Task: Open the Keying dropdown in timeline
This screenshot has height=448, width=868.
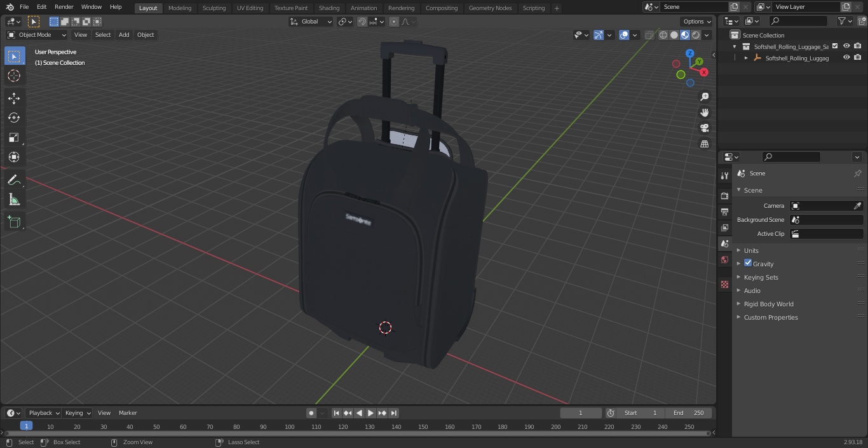Action: (78, 413)
